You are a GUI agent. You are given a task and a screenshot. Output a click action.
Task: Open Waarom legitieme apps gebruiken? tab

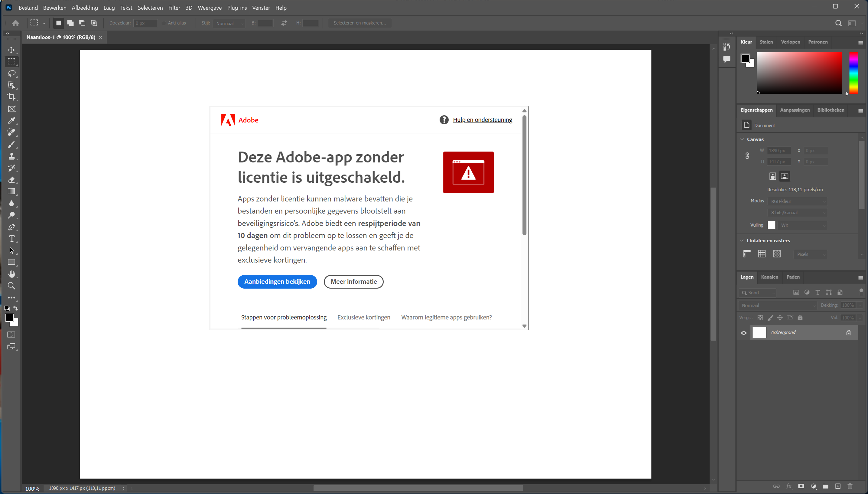tap(447, 317)
